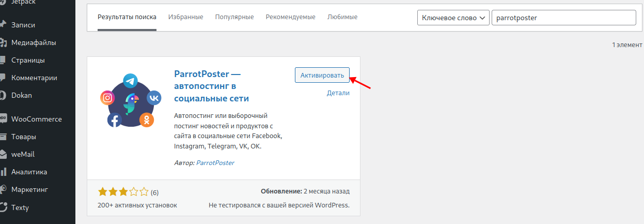Click the Texty icon in sidebar

(3, 207)
